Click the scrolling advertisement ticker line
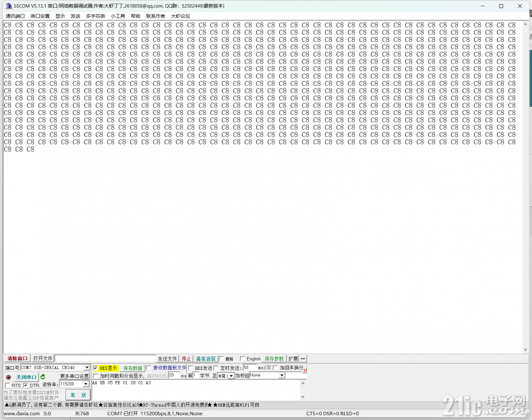Screen dimensions: 532x420 click(x=132, y=405)
